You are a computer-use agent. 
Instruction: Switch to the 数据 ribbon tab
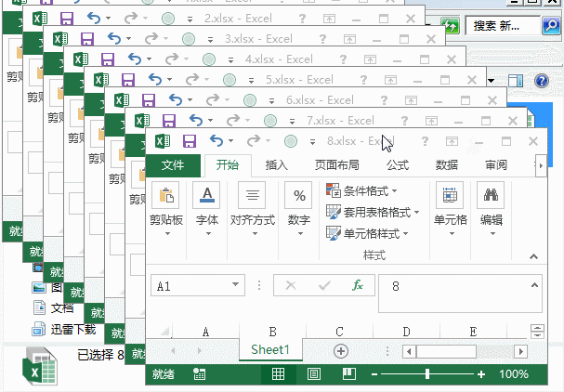click(x=446, y=165)
